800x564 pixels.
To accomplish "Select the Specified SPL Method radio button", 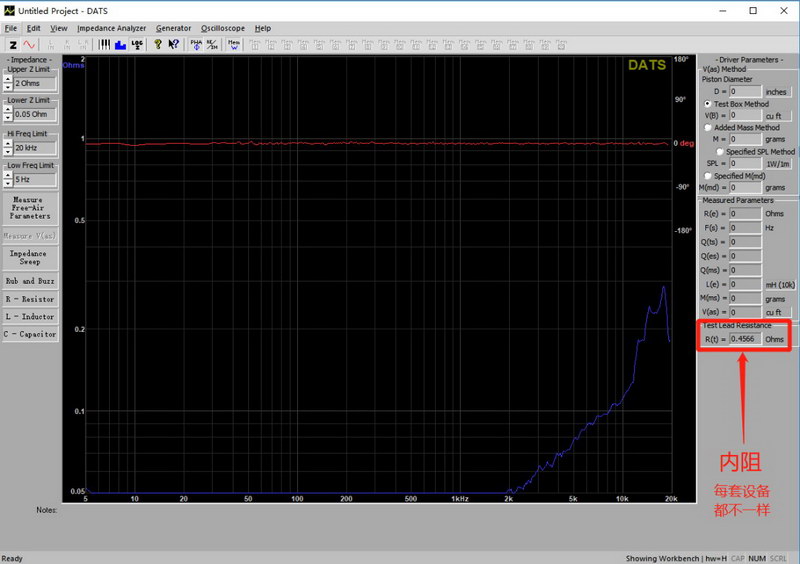I will pyautogui.click(x=720, y=151).
